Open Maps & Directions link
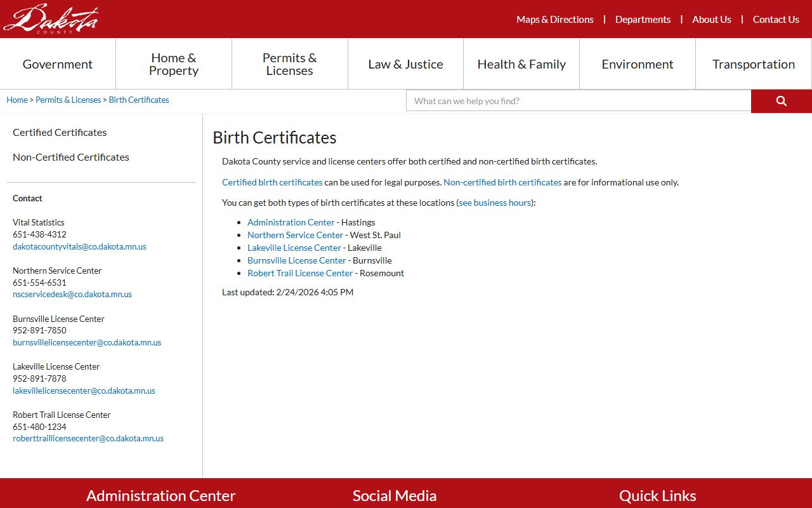Screen dimensions: 812x508 554,20
